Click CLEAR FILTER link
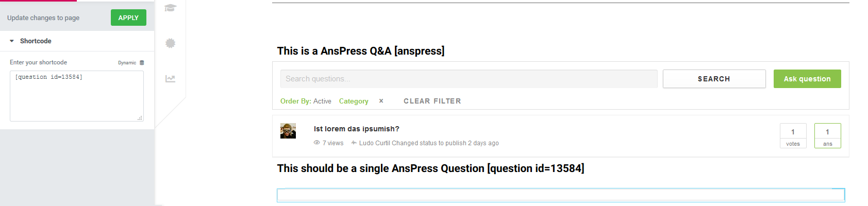This screenshot has height=206, width=868. point(432,101)
